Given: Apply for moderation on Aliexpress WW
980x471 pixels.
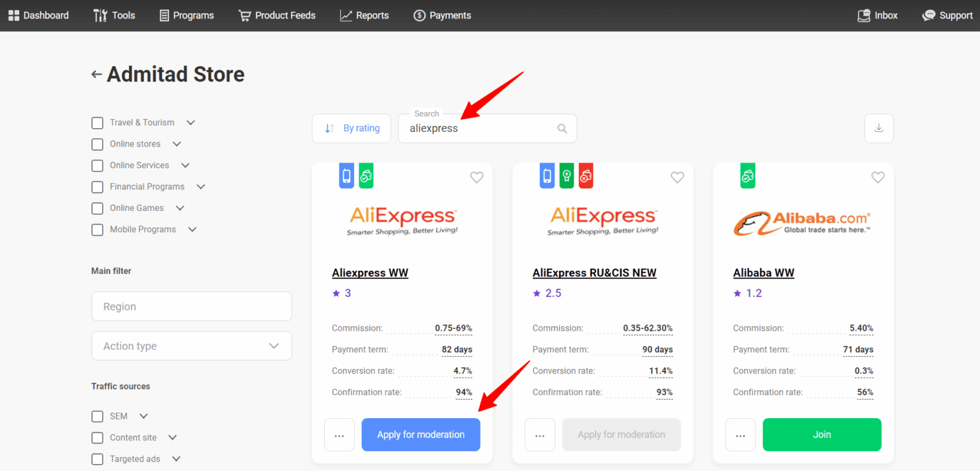Looking at the screenshot, I should coord(420,434).
